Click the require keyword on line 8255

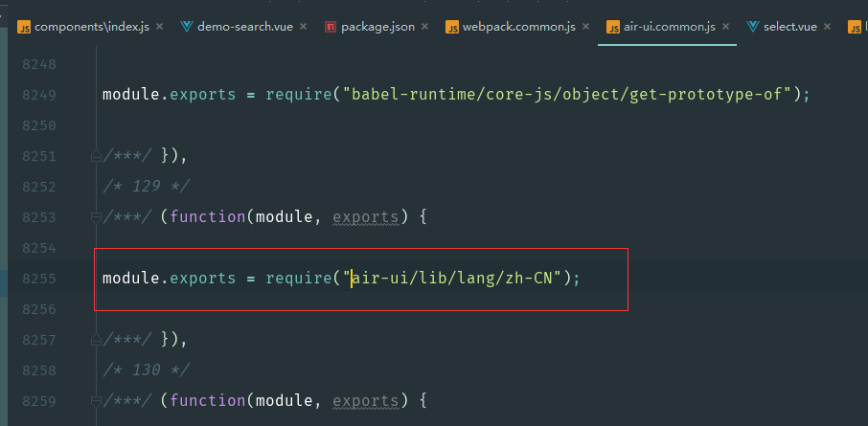[x=299, y=279]
